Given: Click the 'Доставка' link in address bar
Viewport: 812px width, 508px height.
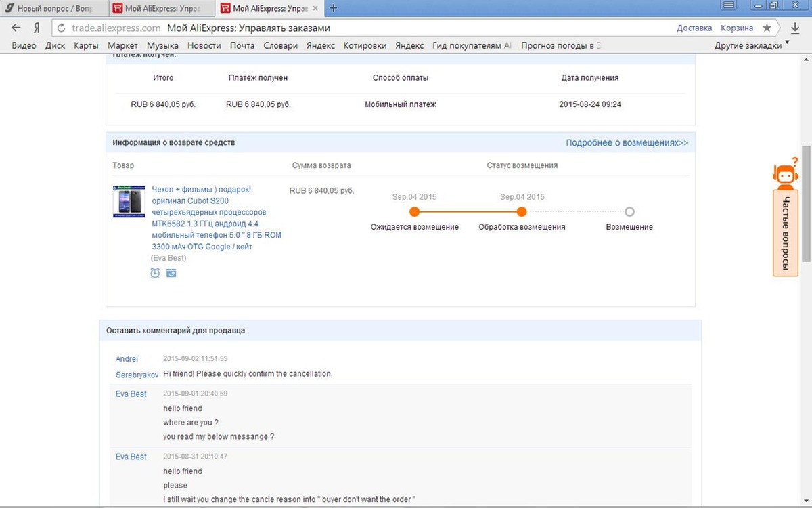Looking at the screenshot, I should coord(694,28).
